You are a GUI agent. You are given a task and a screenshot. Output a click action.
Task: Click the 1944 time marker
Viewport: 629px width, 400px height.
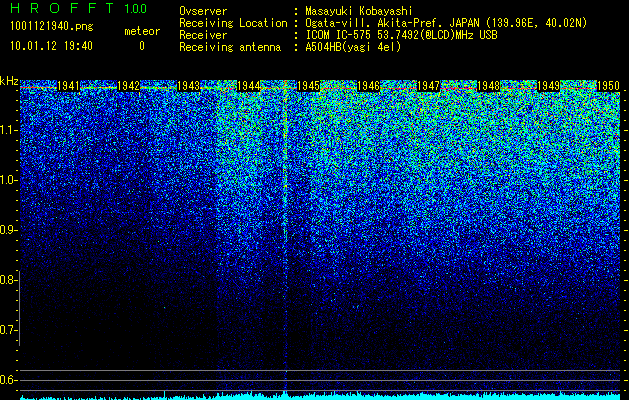249,86
